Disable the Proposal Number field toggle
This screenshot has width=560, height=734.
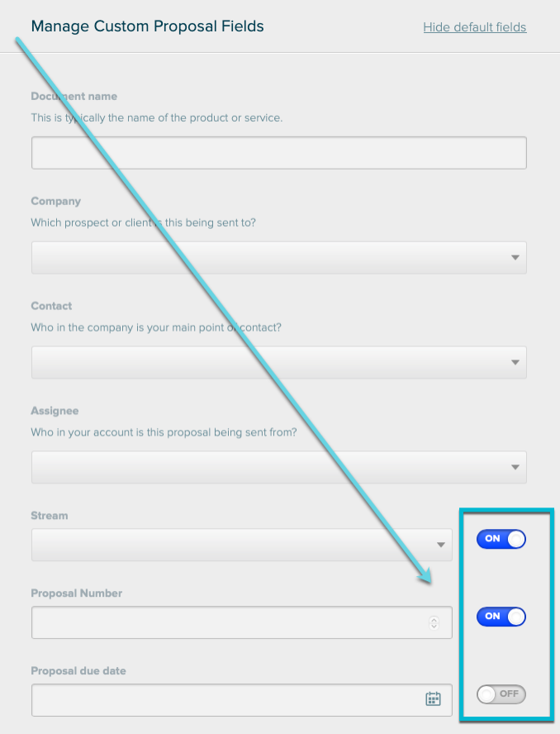(501, 617)
